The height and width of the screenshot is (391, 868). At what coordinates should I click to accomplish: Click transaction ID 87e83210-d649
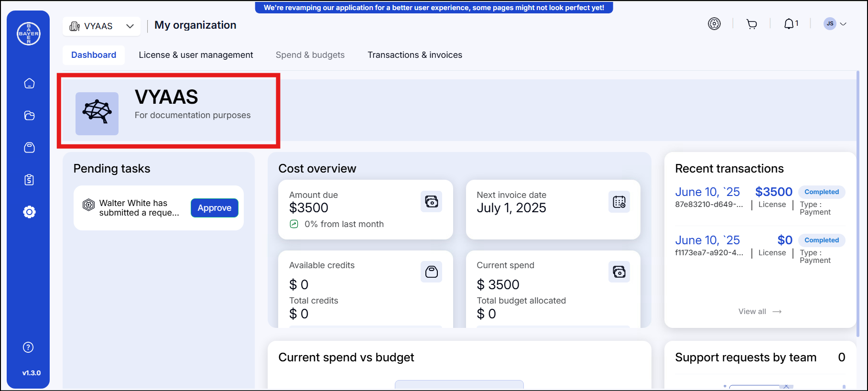coord(709,205)
